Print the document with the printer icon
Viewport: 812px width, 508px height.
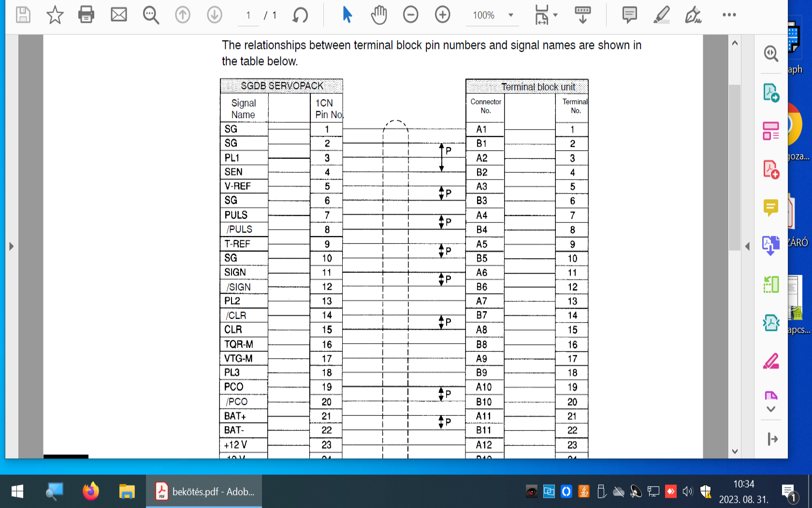click(x=87, y=15)
